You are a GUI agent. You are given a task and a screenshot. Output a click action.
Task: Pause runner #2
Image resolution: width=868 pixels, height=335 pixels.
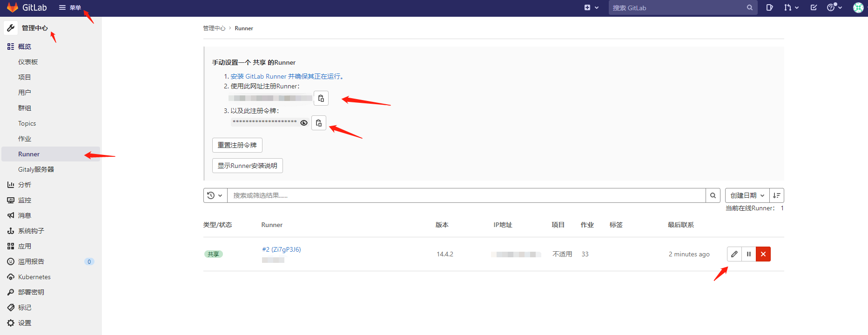click(x=749, y=254)
